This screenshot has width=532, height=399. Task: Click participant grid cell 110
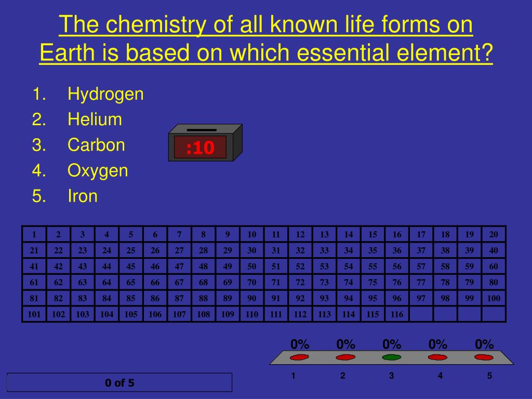252,314
